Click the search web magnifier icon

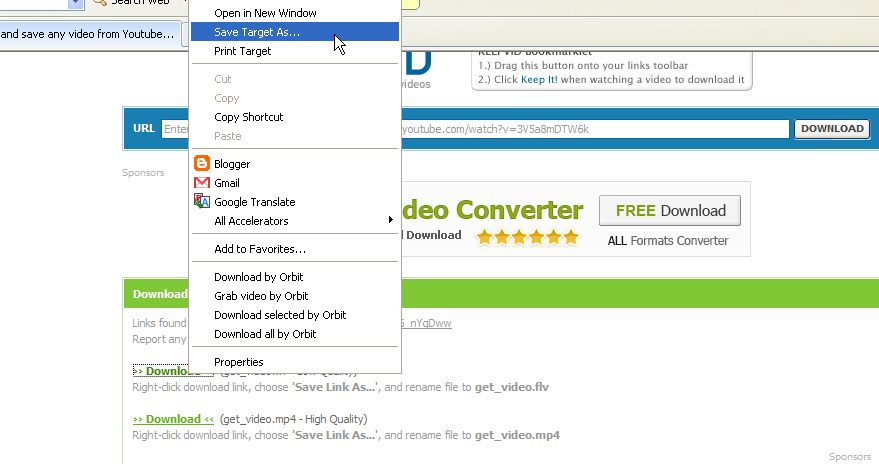pyautogui.click(x=100, y=2)
